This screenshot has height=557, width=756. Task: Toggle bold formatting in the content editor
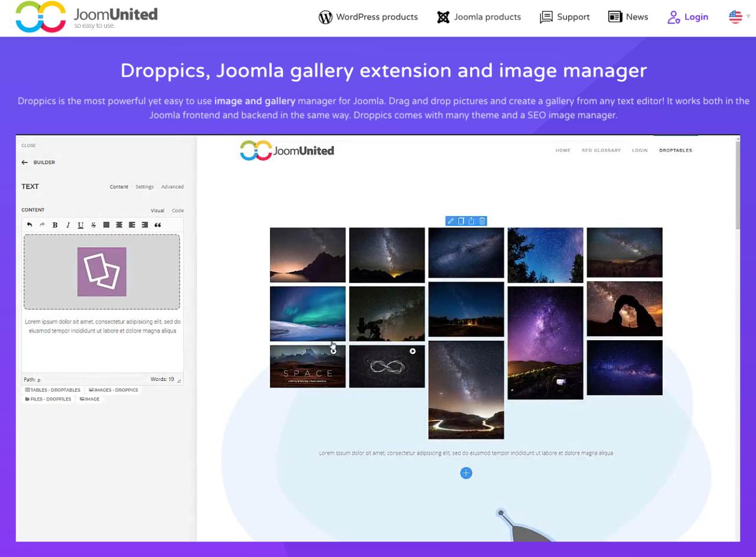[x=55, y=225]
